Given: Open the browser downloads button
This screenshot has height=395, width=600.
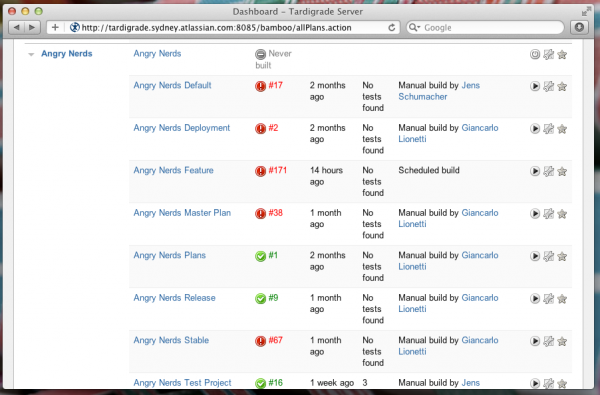Looking at the screenshot, I should point(579,27).
